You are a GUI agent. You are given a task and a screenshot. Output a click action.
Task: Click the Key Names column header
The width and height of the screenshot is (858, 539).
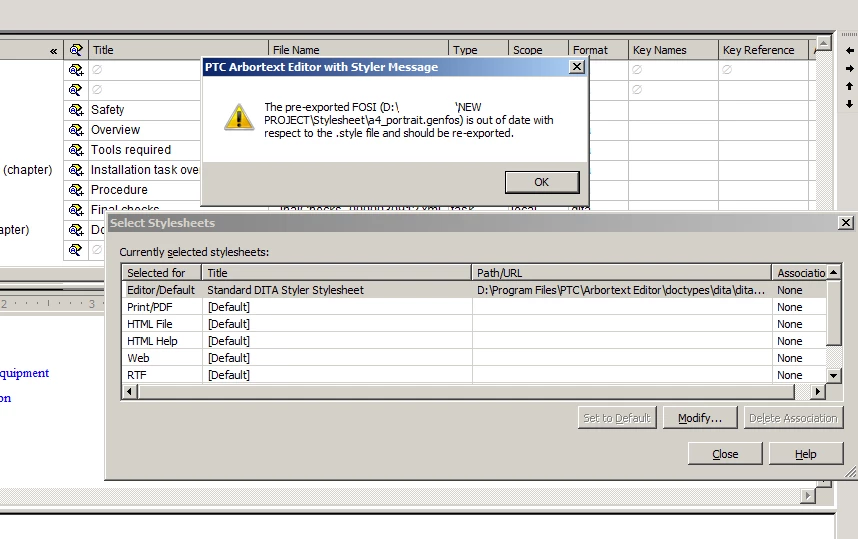tap(673, 50)
